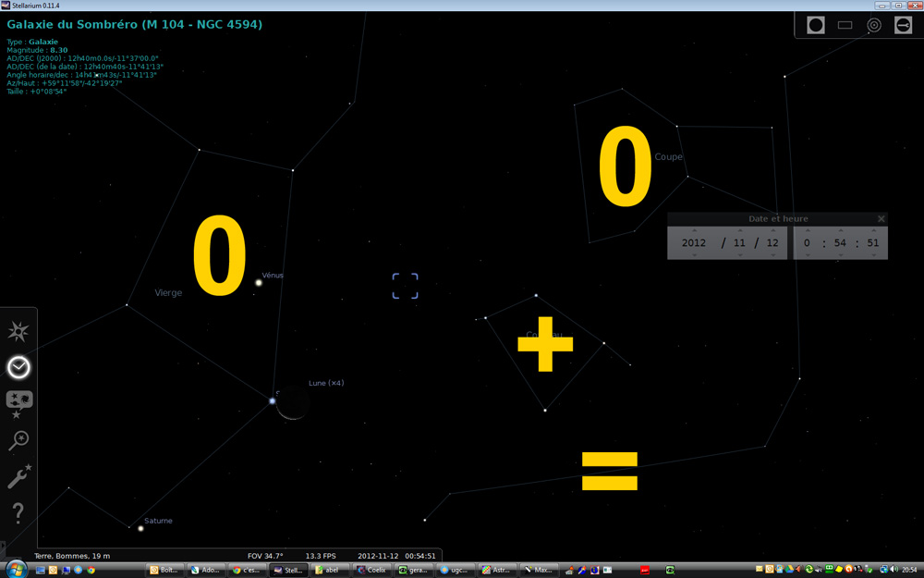Toggle the Telrad sight concentric circles icon
Image resolution: width=924 pixels, height=578 pixels.
874,25
